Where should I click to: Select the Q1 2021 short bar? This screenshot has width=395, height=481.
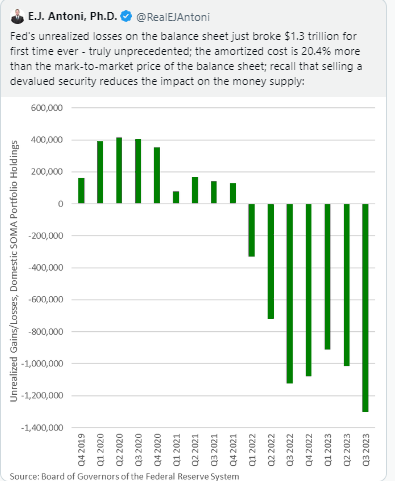pos(176,197)
